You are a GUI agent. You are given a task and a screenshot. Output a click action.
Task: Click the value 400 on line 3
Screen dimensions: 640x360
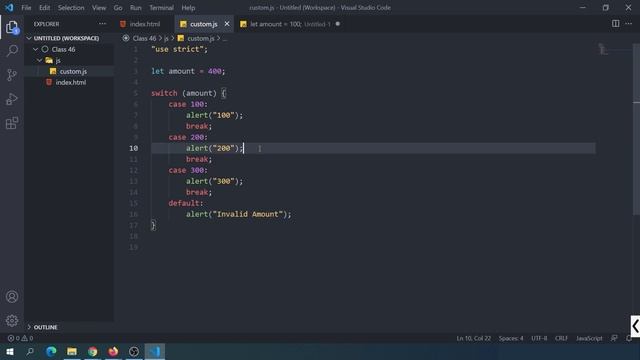214,71
